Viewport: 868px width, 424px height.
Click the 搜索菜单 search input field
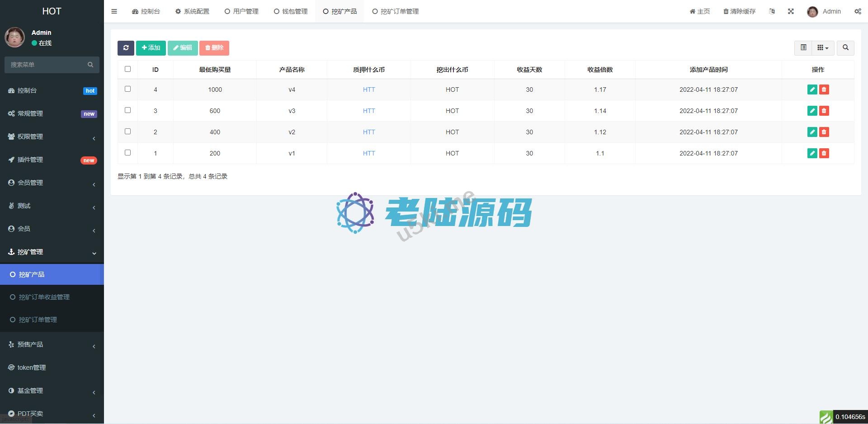point(47,65)
